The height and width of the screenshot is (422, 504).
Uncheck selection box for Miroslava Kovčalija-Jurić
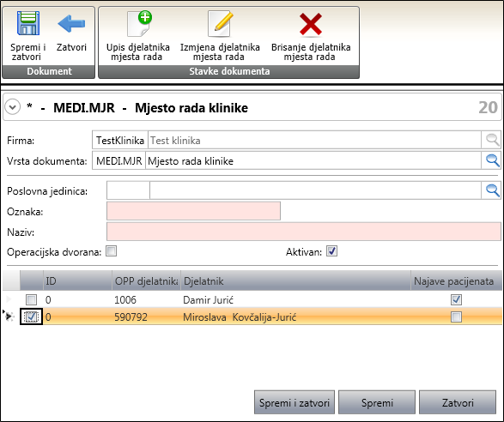[x=32, y=317]
